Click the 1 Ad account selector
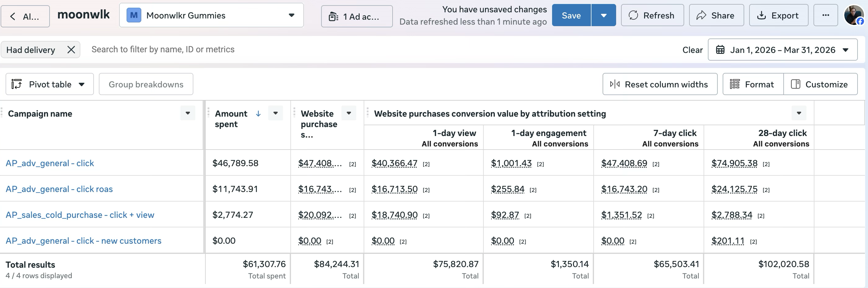The width and height of the screenshot is (868, 288). (357, 17)
